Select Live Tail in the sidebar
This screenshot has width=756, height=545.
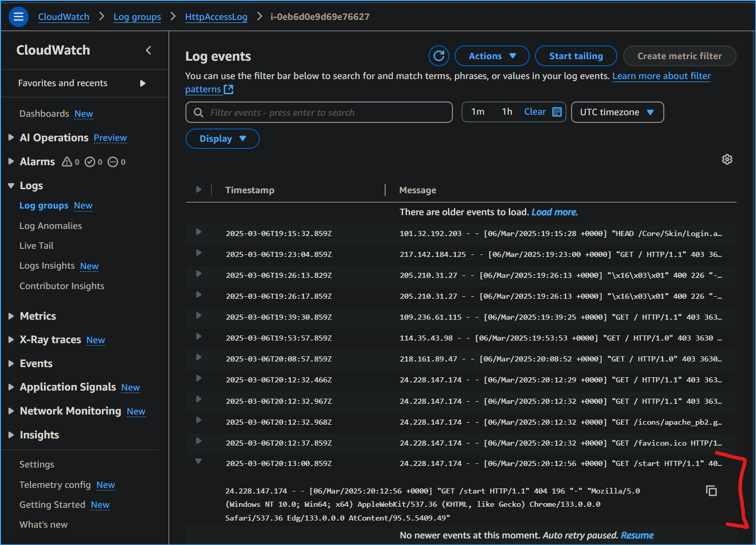coord(36,245)
